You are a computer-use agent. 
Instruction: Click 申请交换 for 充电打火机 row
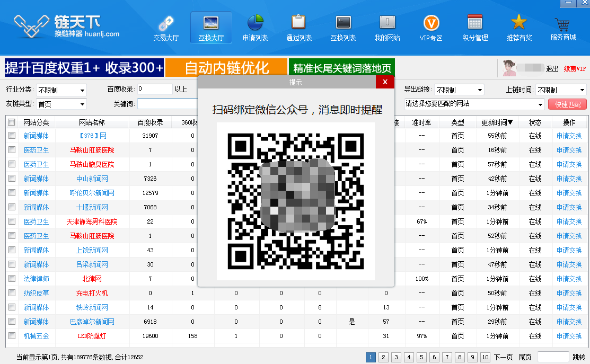(x=569, y=293)
